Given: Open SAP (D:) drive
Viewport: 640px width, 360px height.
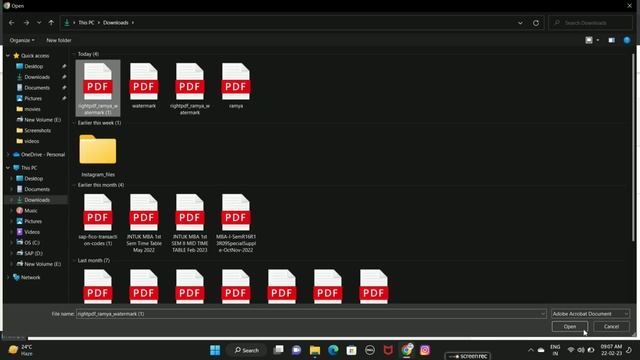Looking at the screenshot, I should [33, 253].
